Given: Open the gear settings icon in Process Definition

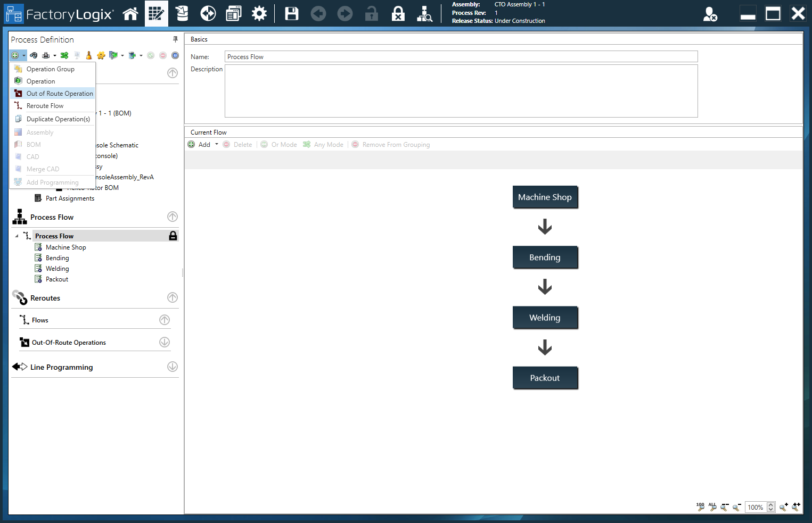Looking at the screenshot, I should coord(102,55).
